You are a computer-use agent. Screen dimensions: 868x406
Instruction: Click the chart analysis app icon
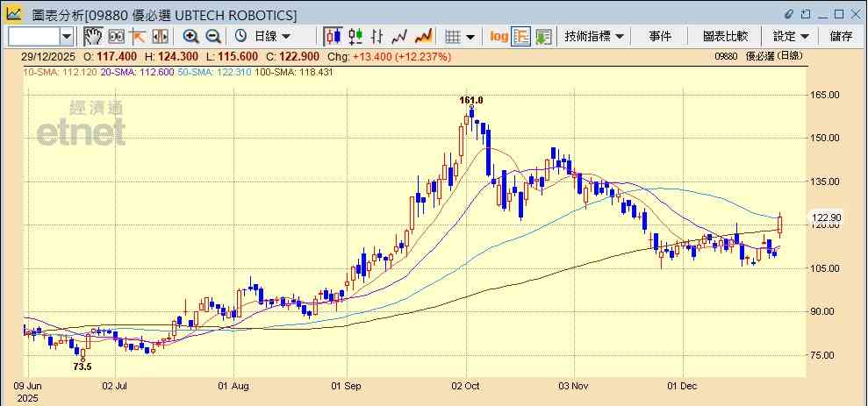[x=13, y=14]
